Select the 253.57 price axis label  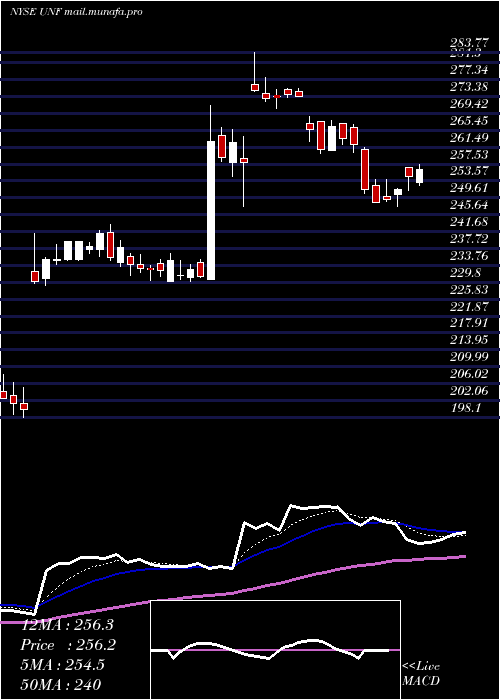coord(469,171)
